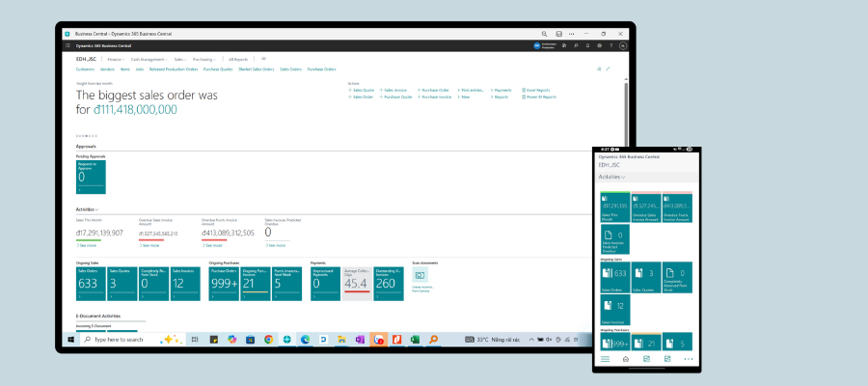Screen dimensions: 868x386
Task: Open the Items page link
Action: (x=125, y=69)
